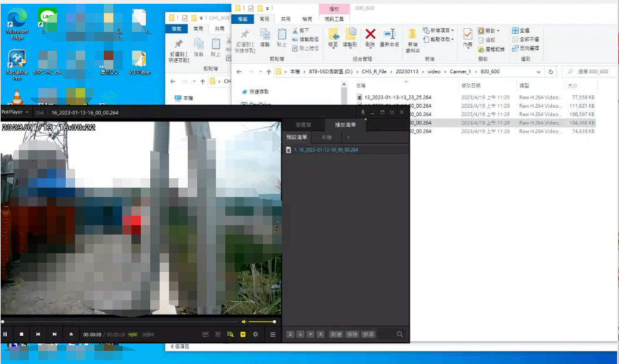Toggle 3D video mode in PotPlayer

pos(218,334)
